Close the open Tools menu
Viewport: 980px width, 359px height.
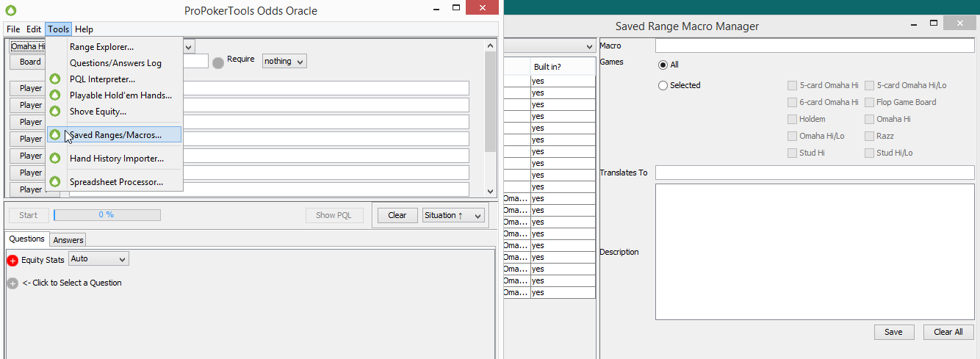point(59,29)
